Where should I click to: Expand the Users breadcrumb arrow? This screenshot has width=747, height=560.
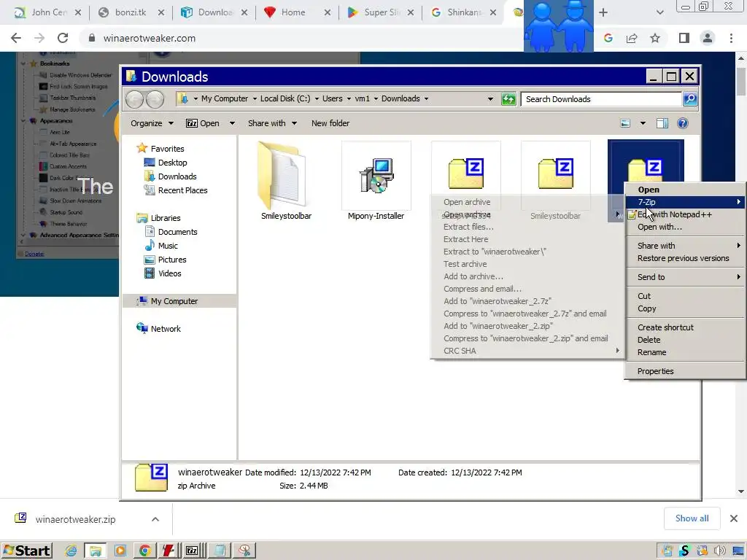coord(349,99)
